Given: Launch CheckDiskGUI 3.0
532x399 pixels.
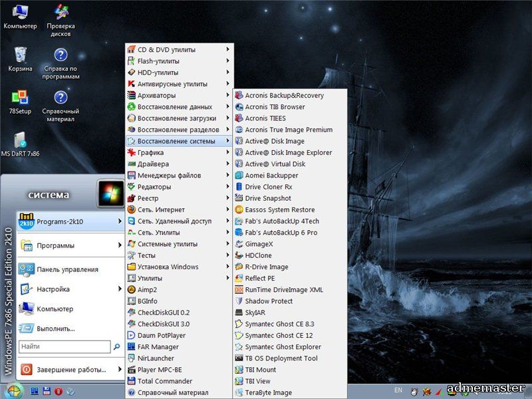Looking at the screenshot, I should 179,324.
